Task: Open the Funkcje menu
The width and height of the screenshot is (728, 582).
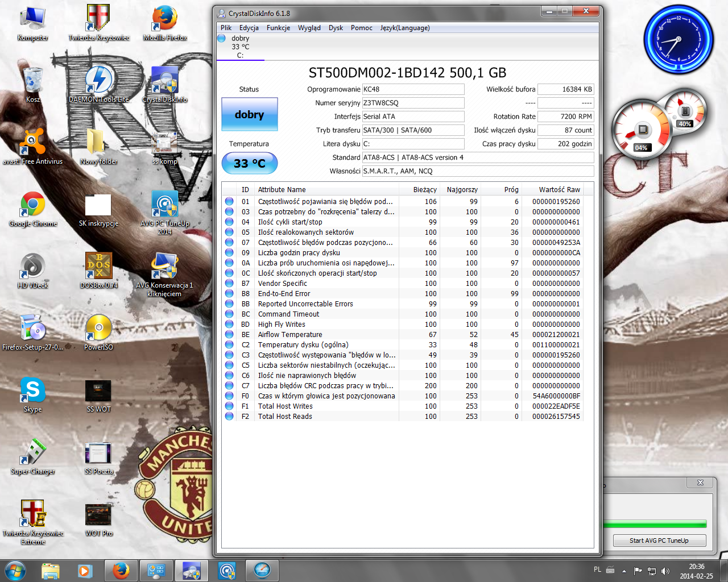Action: pos(278,28)
